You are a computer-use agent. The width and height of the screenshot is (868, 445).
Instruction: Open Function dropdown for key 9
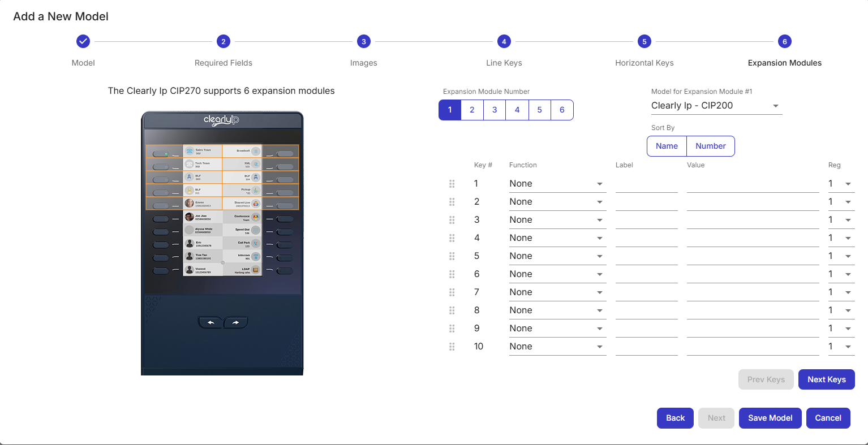557,329
